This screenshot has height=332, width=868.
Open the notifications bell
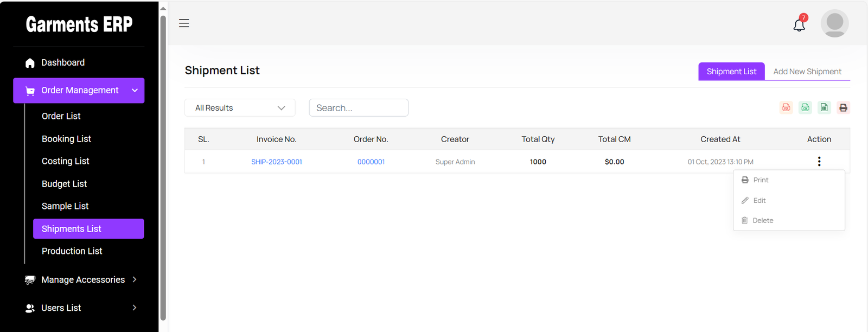click(799, 25)
